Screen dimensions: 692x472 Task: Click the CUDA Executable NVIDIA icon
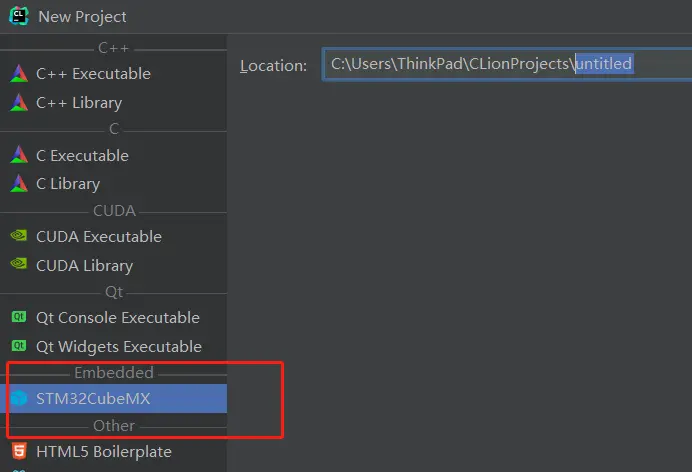pyautogui.click(x=19, y=237)
